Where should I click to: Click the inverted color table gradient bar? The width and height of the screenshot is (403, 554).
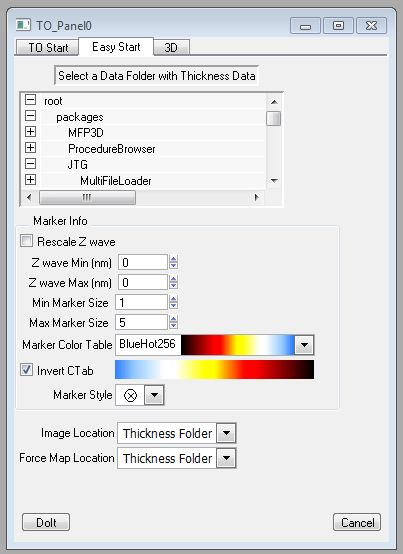click(x=214, y=370)
